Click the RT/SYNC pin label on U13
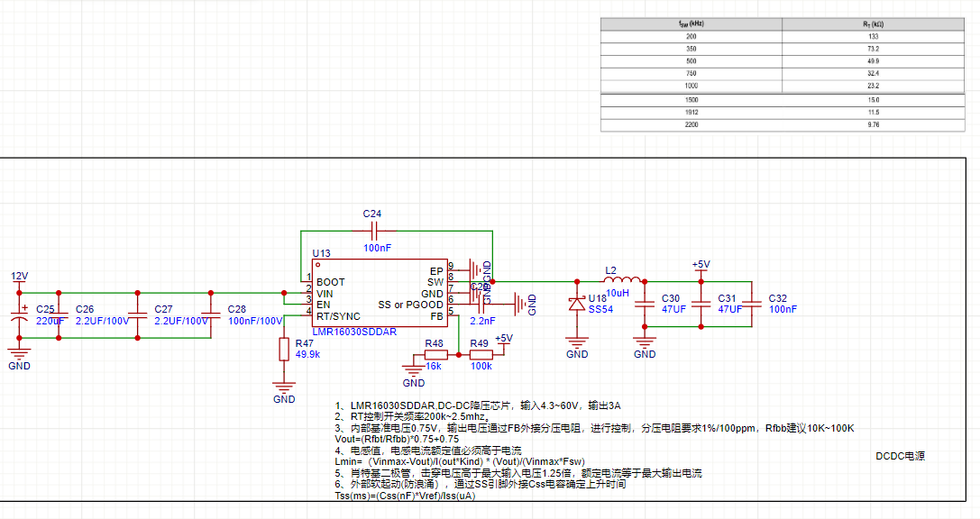The height and width of the screenshot is (519, 980). 338,316
